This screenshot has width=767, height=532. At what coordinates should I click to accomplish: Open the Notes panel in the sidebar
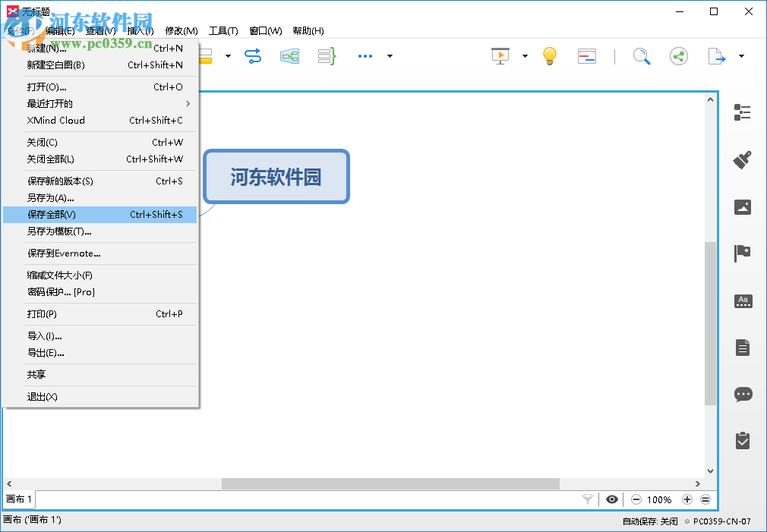(743, 348)
